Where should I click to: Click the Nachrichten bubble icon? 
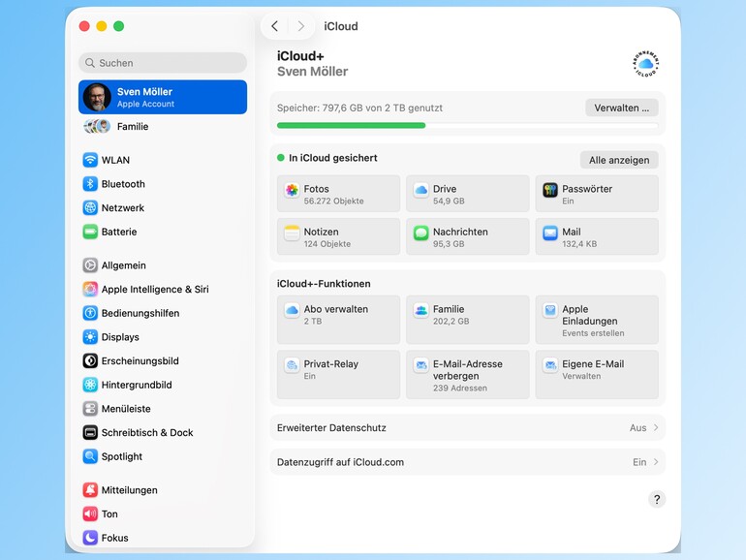point(421,233)
